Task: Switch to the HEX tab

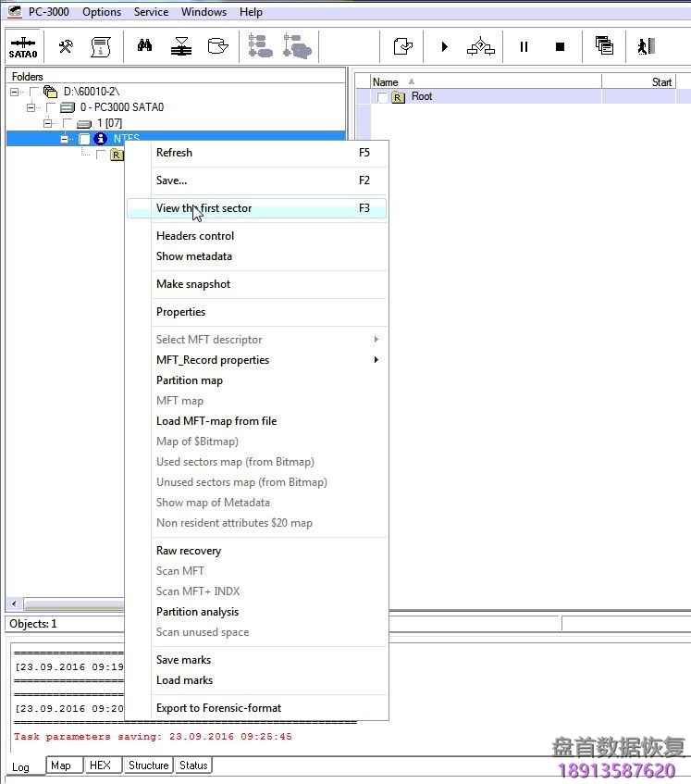Action: point(99,765)
